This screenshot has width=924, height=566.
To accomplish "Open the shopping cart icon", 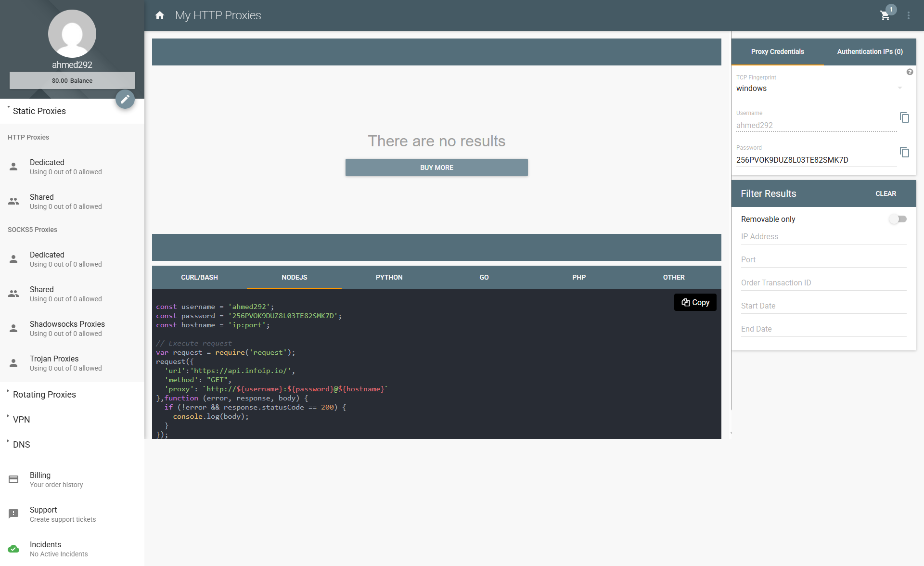I will coord(885,15).
